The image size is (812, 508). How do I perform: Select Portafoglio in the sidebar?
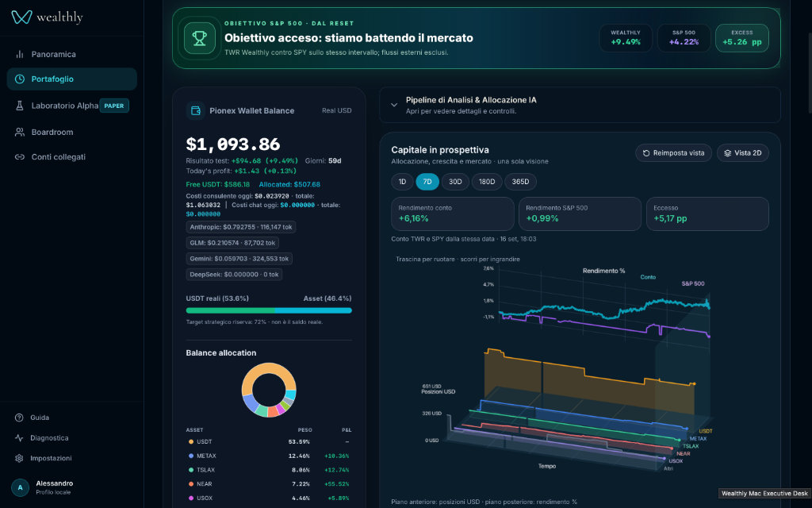coord(71,79)
